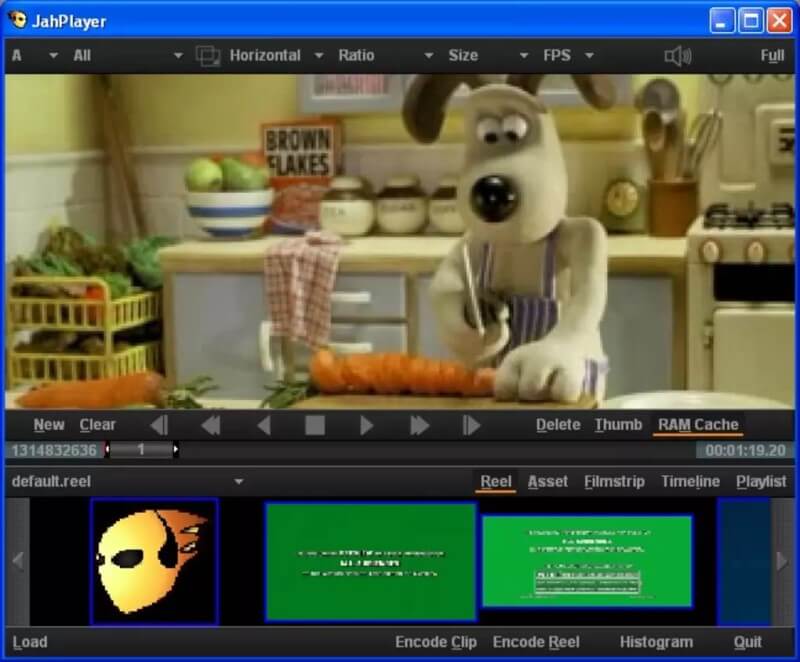Open the Playlist tab
800x662 pixels.
[761, 482]
